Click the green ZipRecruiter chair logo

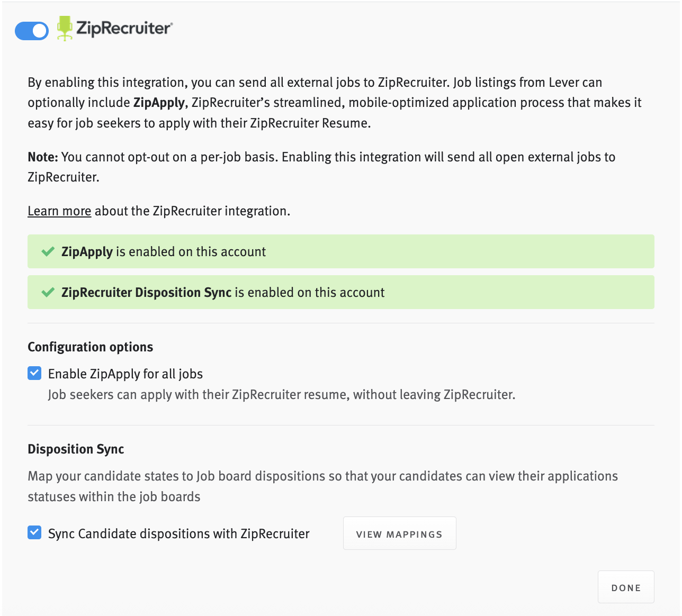(x=65, y=28)
